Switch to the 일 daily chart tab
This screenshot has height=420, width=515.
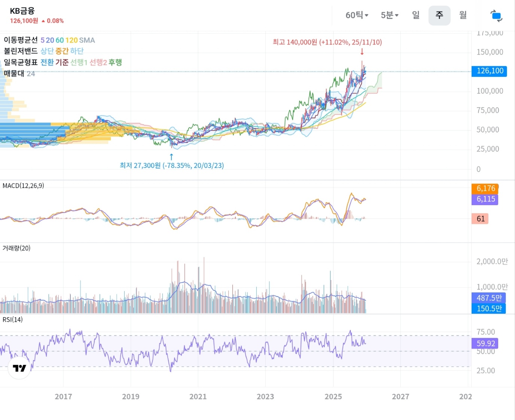[416, 15]
